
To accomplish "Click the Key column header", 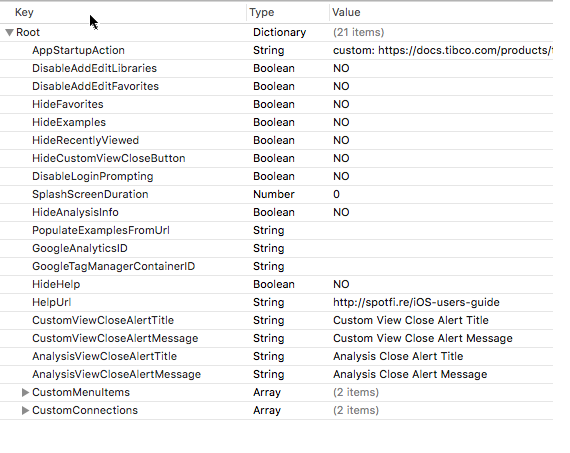I will [x=24, y=12].
